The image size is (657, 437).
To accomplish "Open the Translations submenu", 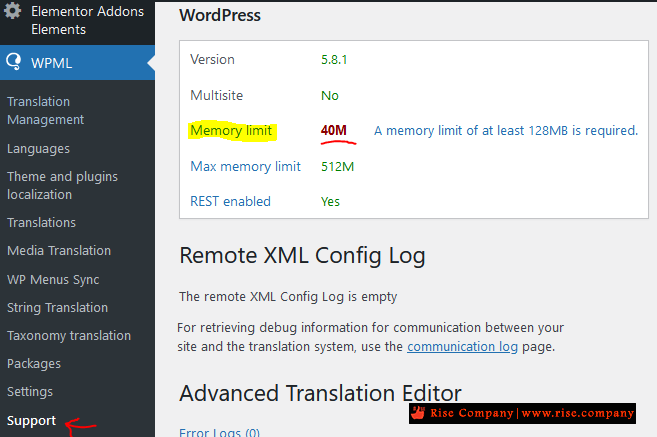I will tap(41, 222).
